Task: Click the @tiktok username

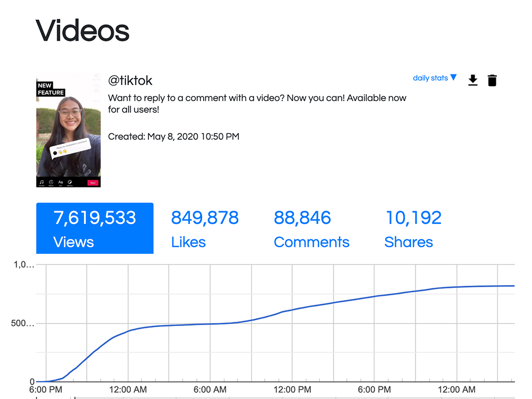Action: coord(130,81)
